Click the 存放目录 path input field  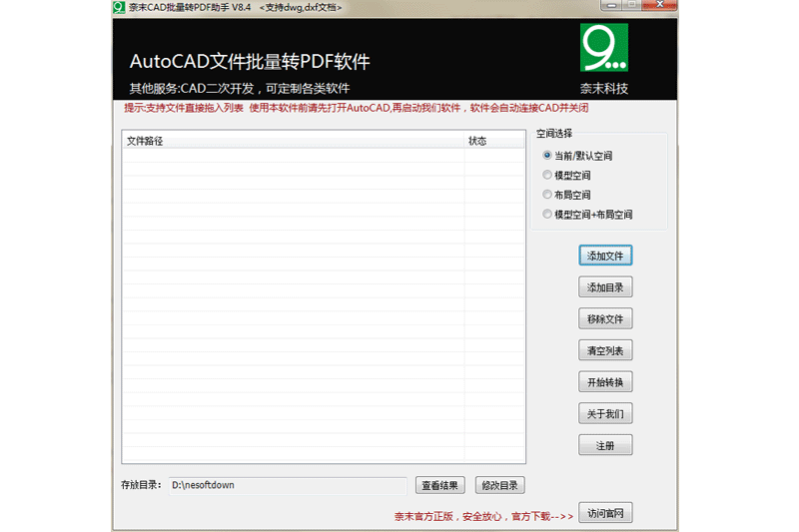[x=288, y=485]
